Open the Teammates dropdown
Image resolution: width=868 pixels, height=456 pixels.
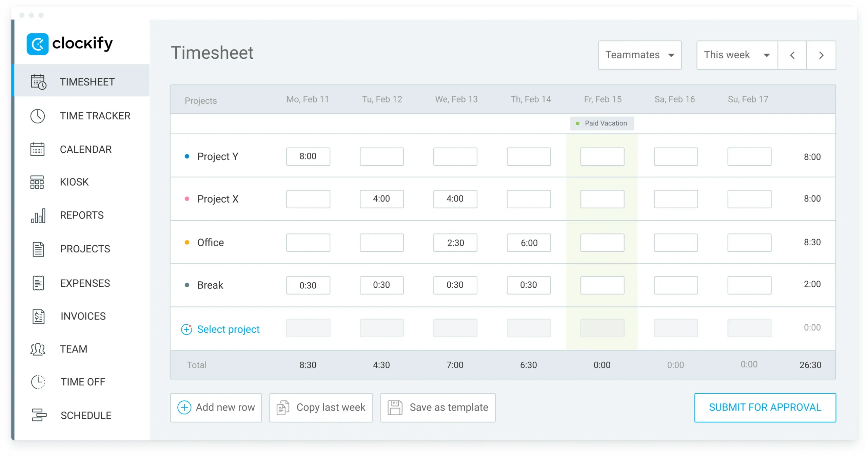pos(639,55)
